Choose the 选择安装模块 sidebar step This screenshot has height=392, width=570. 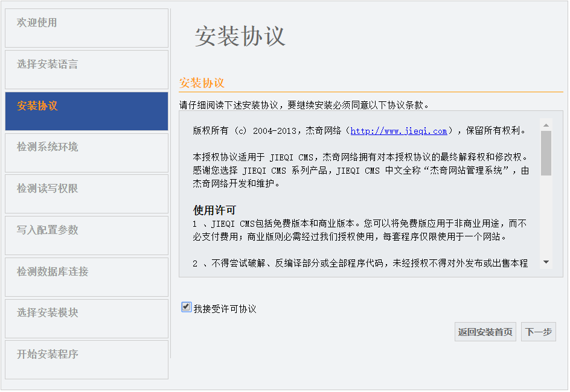tap(86, 318)
